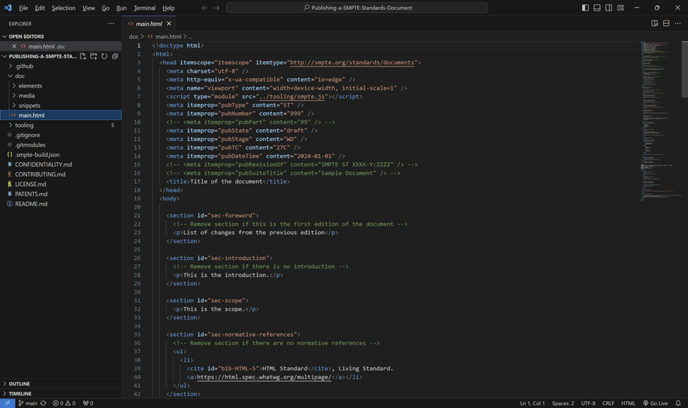
Task: Expand the .github folder
Action: [23, 66]
